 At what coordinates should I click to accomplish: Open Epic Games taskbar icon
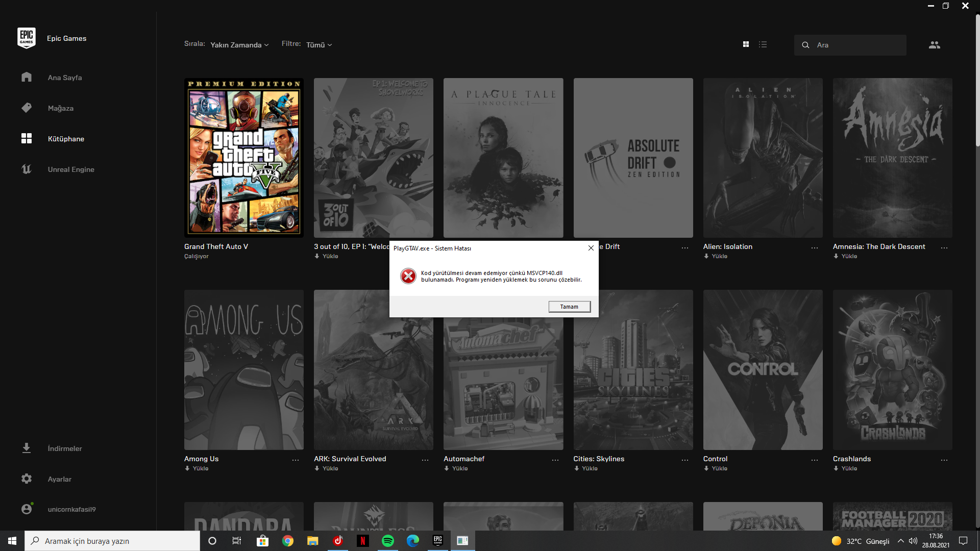tap(438, 541)
